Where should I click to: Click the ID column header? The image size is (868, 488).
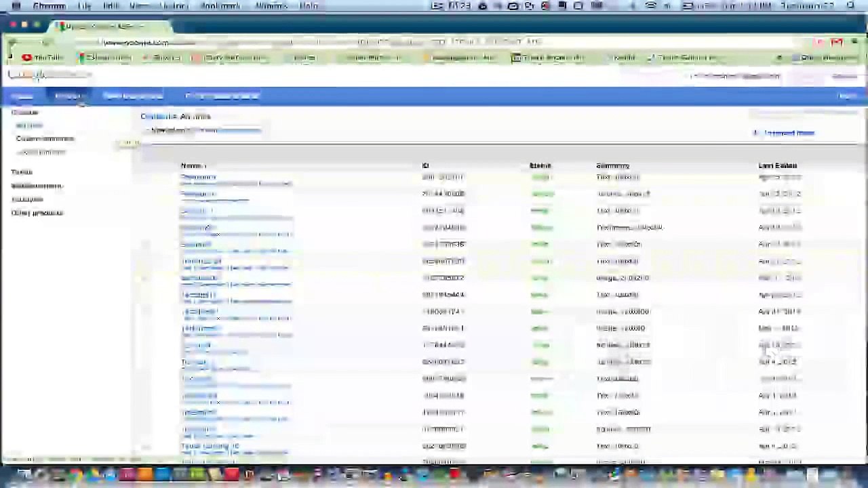(x=425, y=165)
